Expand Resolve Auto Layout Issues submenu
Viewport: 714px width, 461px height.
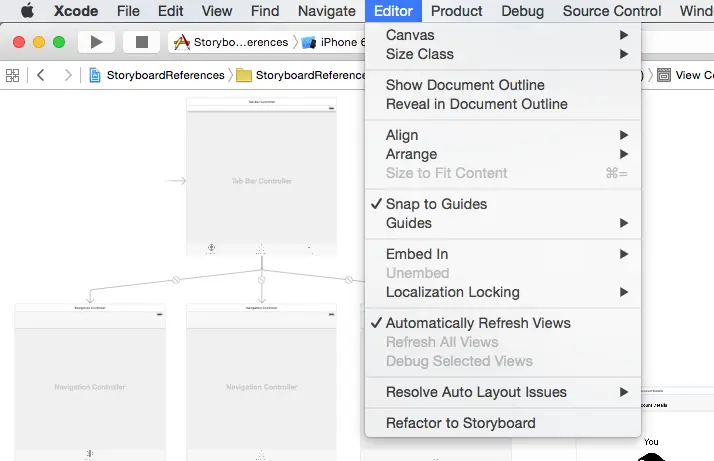503,392
